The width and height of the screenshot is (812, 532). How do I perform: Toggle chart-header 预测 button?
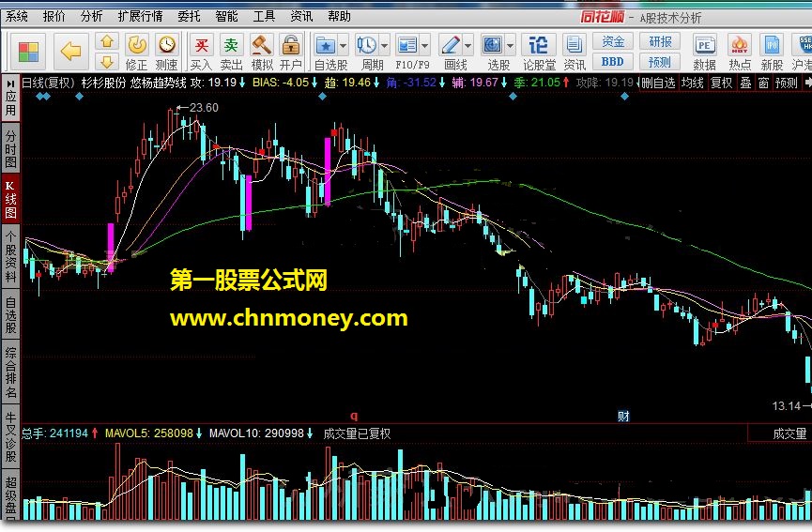[786, 83]
